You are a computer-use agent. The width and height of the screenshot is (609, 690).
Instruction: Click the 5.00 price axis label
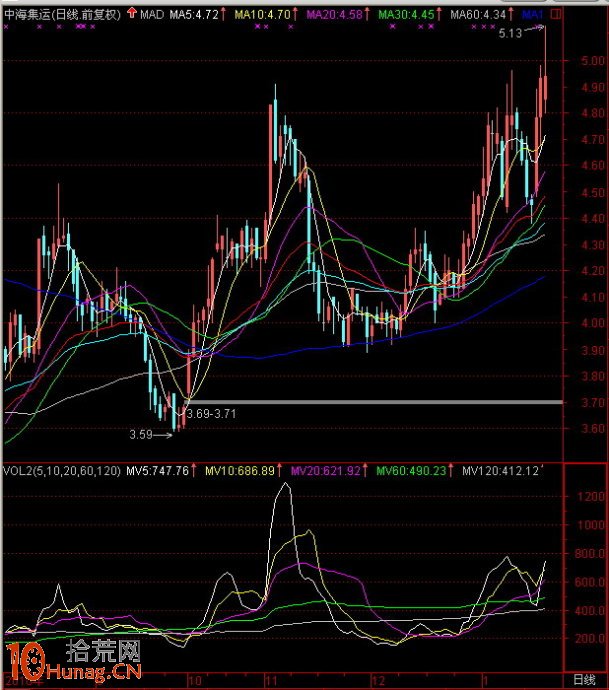pyautogui.click(x=592, y=61)
